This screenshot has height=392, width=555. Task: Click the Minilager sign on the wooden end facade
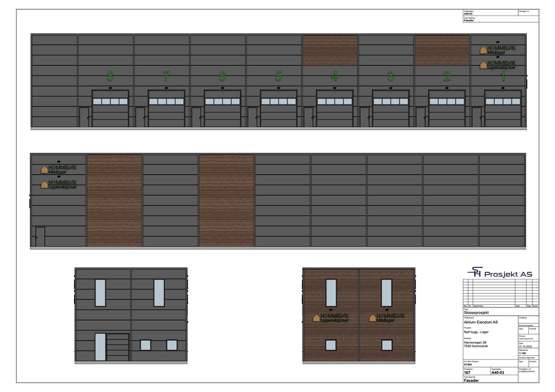pos(387,318)
